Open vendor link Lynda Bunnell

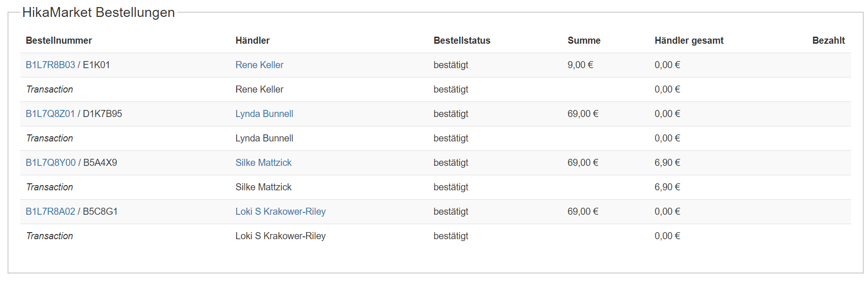[264, 114]
